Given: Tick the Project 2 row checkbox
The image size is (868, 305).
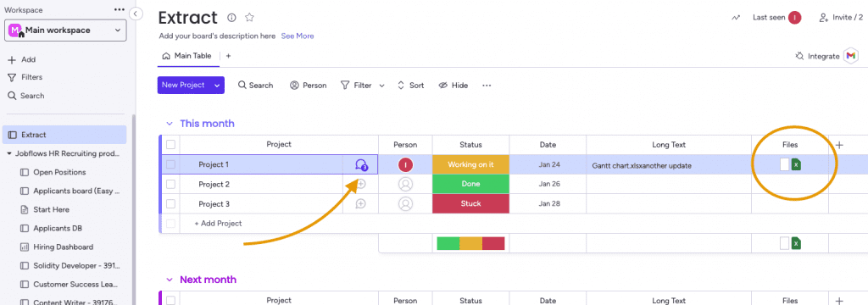Looking at the screenshot, I should click(170, 185).
